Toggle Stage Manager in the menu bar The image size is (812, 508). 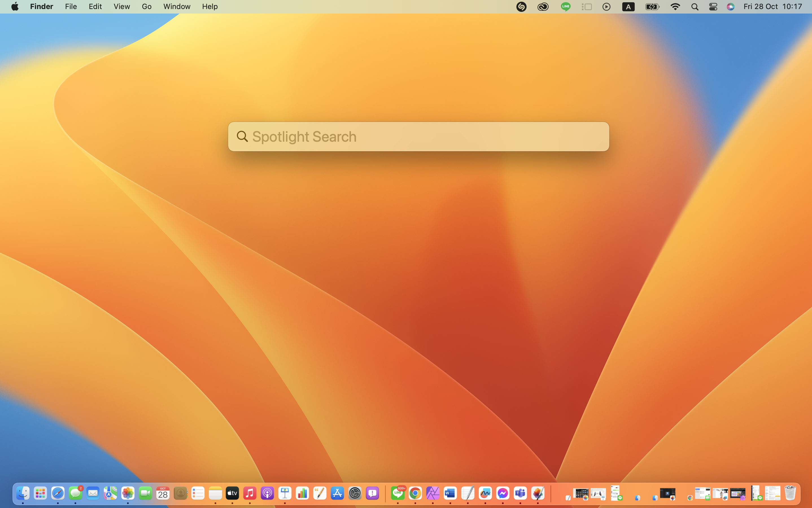pos(587,7)
